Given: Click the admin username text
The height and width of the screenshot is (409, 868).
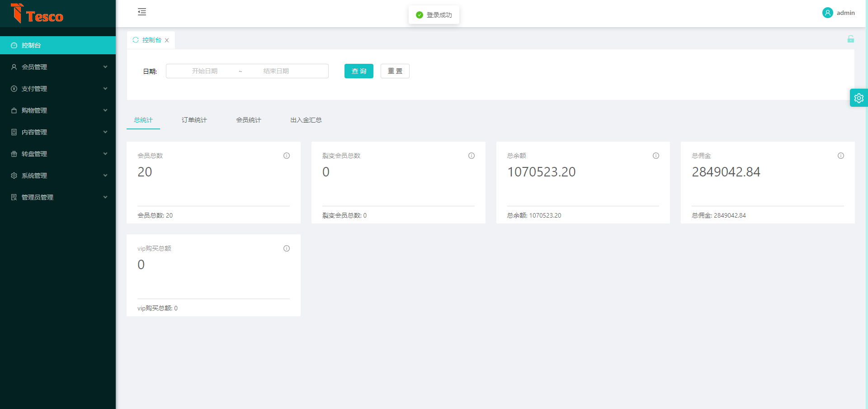Looking at the screenshot, I should (x=846, y=13).
